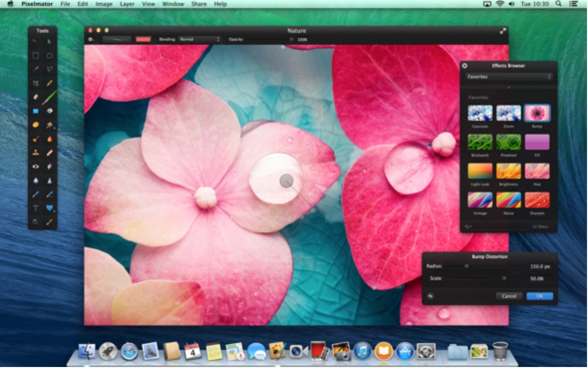
Task: Select the Paint Bucket tool
Action: pyautogui.click(x=49, y=111)
